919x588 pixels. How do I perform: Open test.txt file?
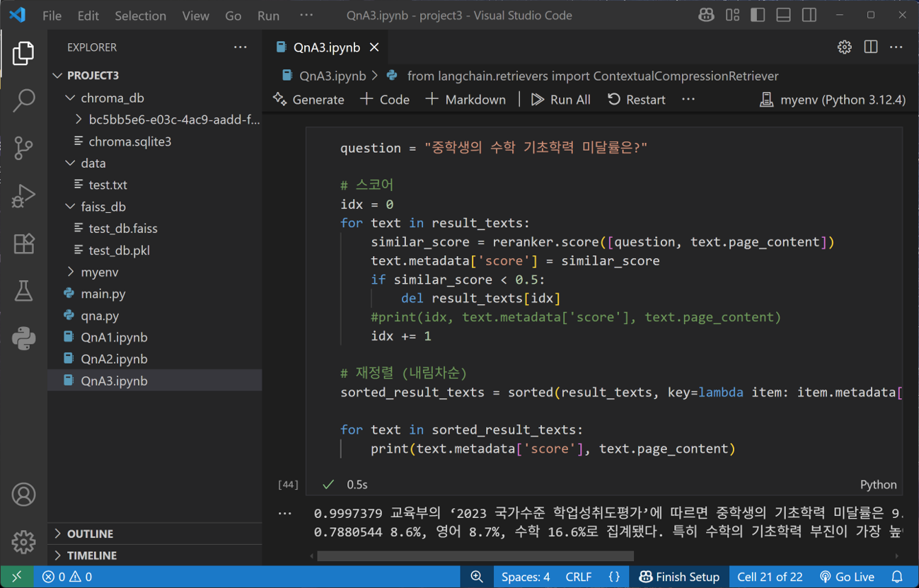(155, 185)
